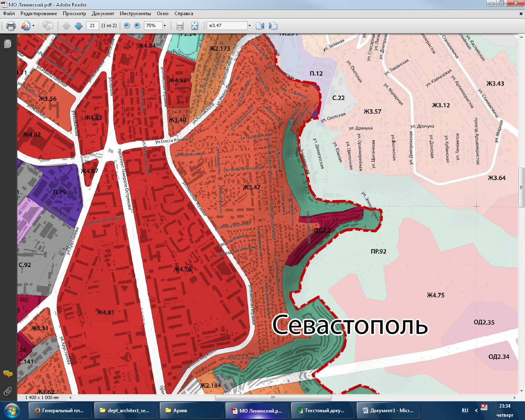Switch to the МО Ленинский PDF taskbar button
525x420 pixels.
[257, 411]
